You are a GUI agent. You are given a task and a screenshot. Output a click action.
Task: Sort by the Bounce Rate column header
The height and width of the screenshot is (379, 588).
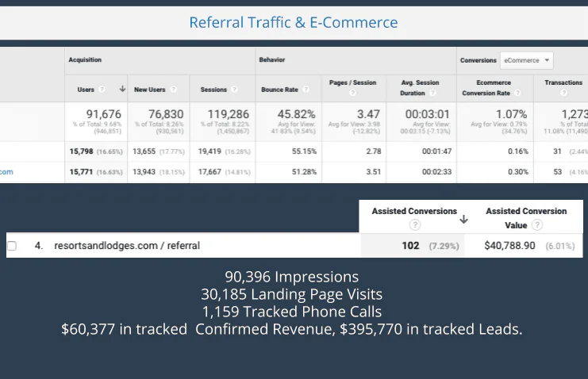[279, 90]
